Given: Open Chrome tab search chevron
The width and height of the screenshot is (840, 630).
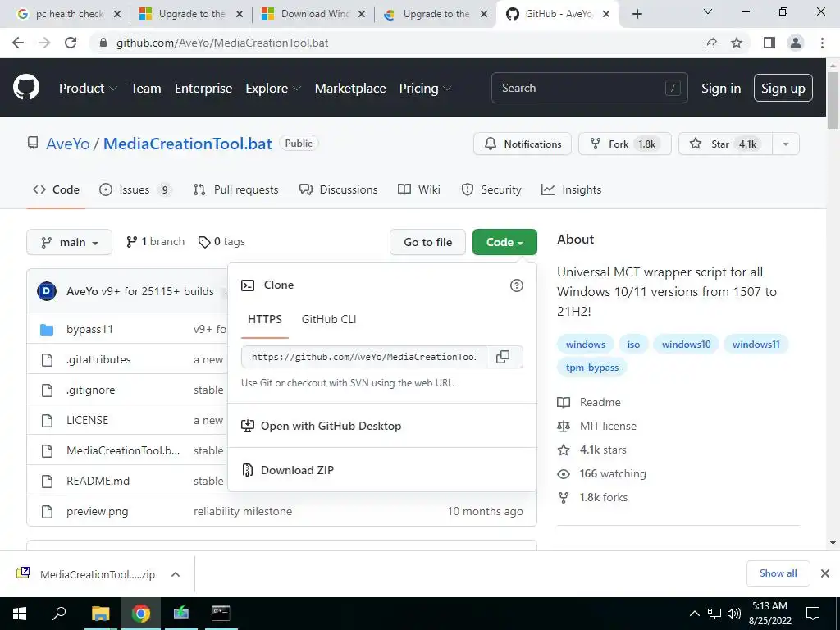Looking at the screenshot, I should tap(708, 12).
